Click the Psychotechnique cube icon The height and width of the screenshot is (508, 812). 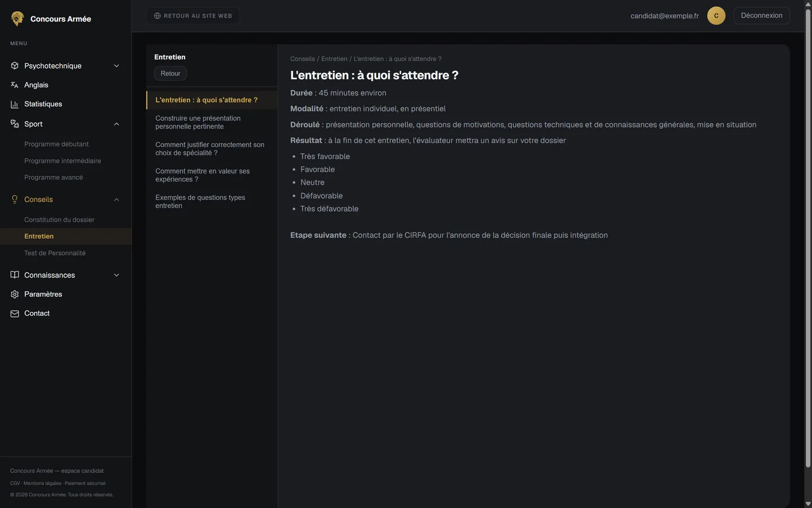pos(15,65)
